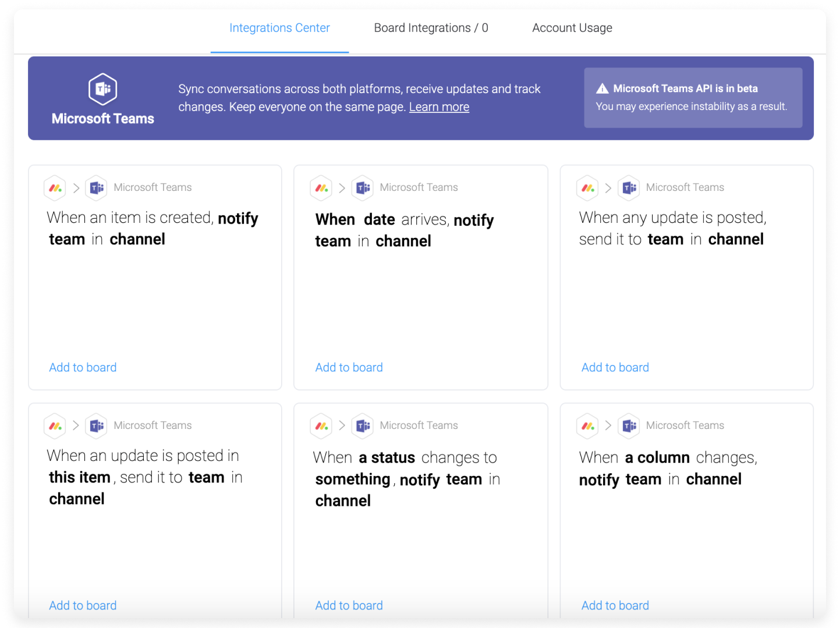Click monday icon on 'a column changes' card
840x628 pixels.
587,426
